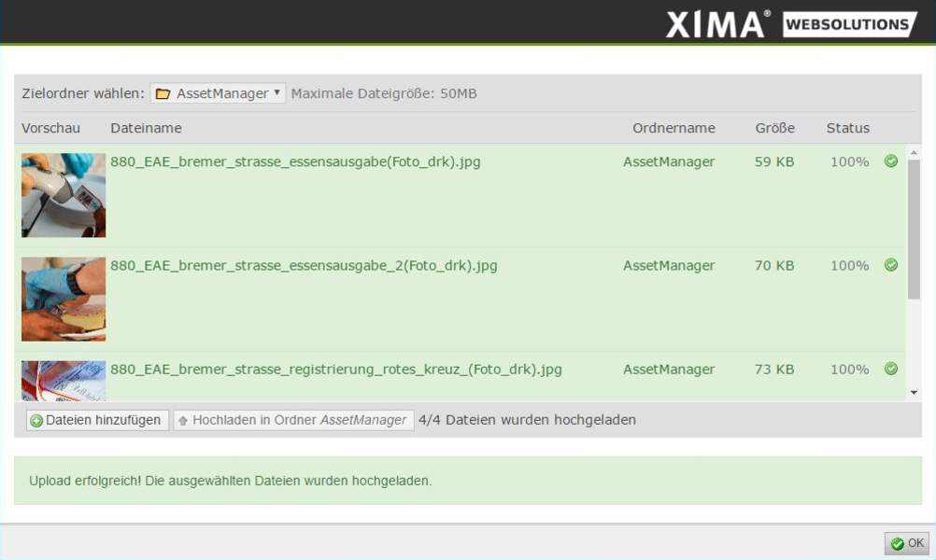Click the Upload erfolgreich success message
Viewport: 936px width, 560px height.
point(231,481)
